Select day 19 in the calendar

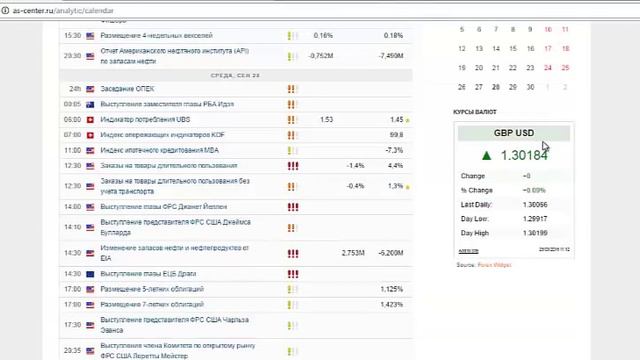coord(462,68)
